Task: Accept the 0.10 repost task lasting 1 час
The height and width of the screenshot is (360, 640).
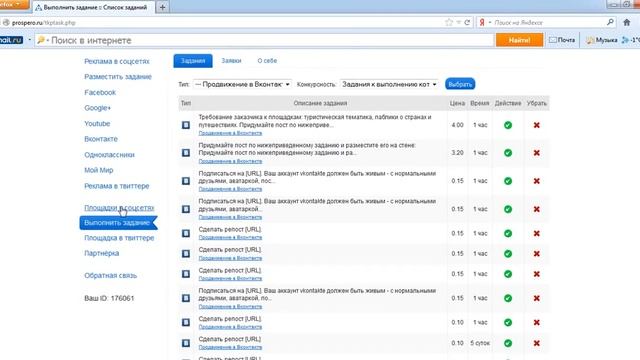Action: click(x=508, y=322)
